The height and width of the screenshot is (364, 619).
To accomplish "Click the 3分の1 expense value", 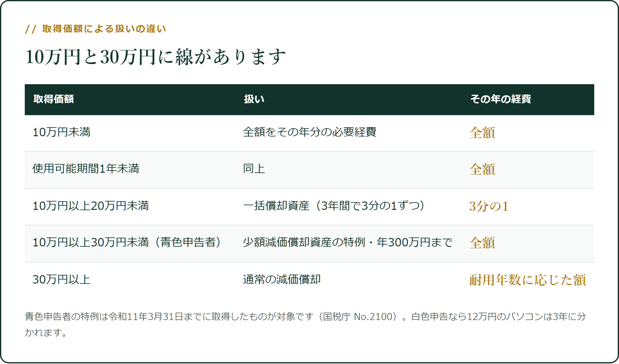I will (489, 206).
